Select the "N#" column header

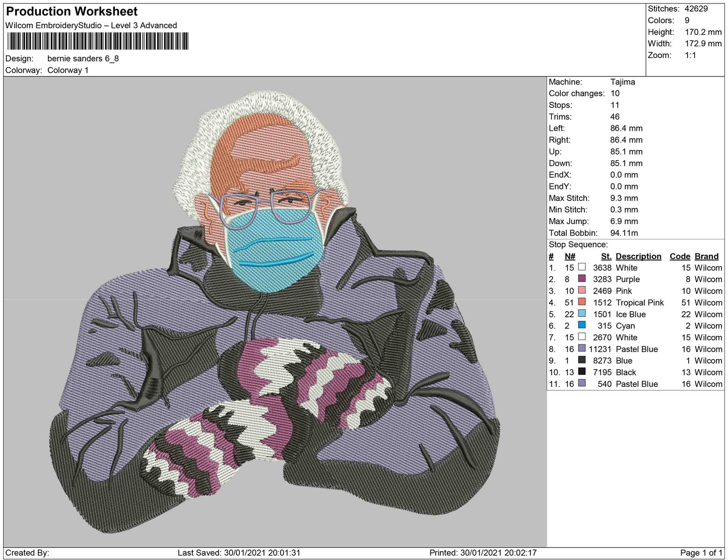coord(570,256)
